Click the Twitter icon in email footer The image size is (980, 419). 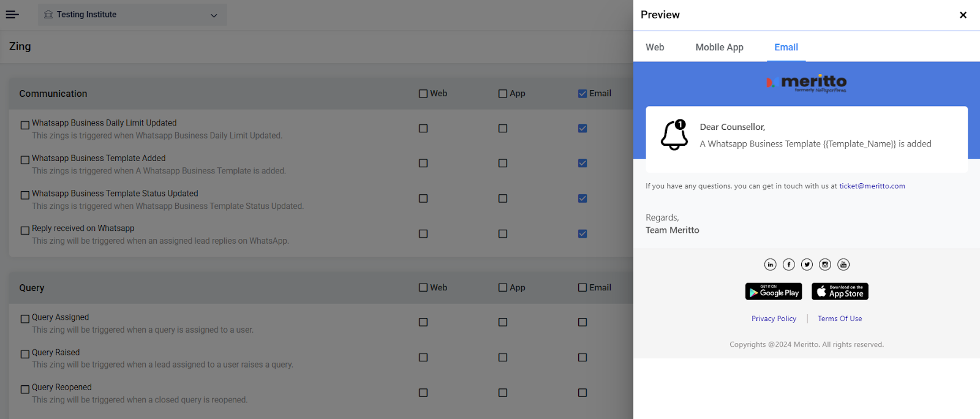(807, 265)
